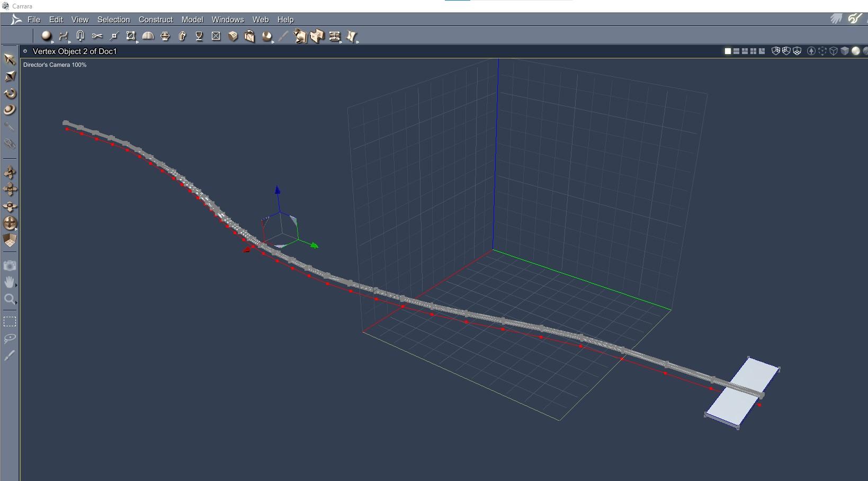Image resolution: width=868 pixels, height=481 pixels.
Task: Select the scissors cut tool
Action: [x=97, y=35]
